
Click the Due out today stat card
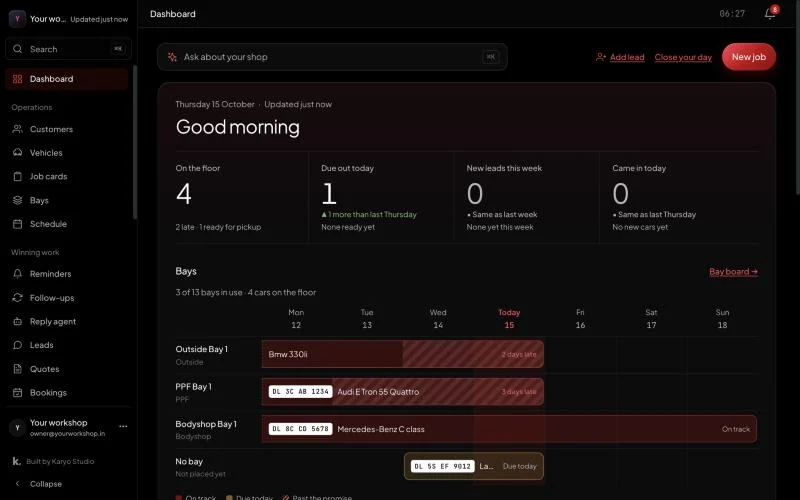(x=381, y=197)
